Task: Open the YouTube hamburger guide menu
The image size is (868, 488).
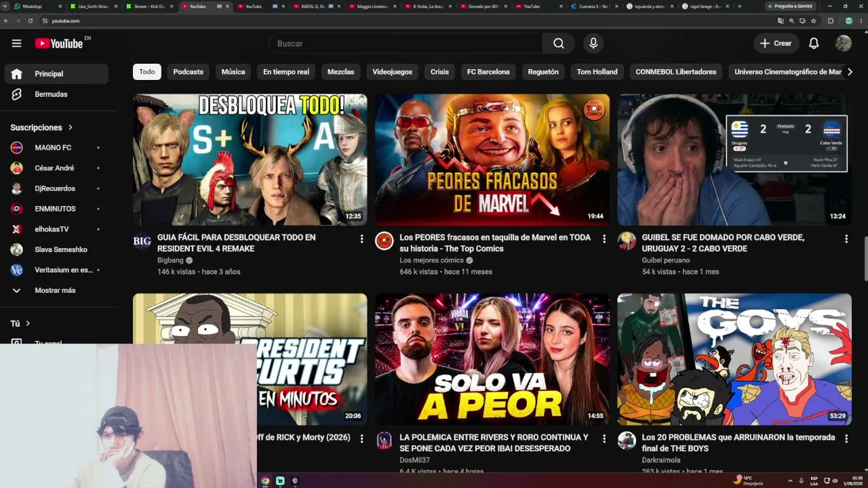Action: [16, 43]
